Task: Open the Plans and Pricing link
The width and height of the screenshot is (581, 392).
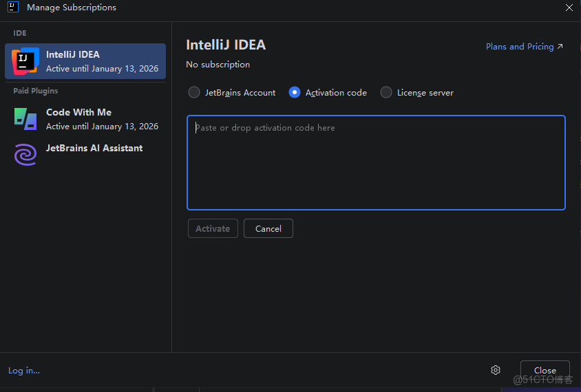Action: click(x=520, y=47)
